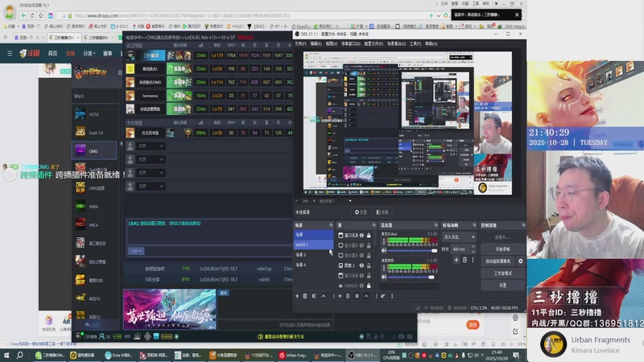Expand Douyu 分类 category menu
This screenshot has height=362, width=644.
89,53
